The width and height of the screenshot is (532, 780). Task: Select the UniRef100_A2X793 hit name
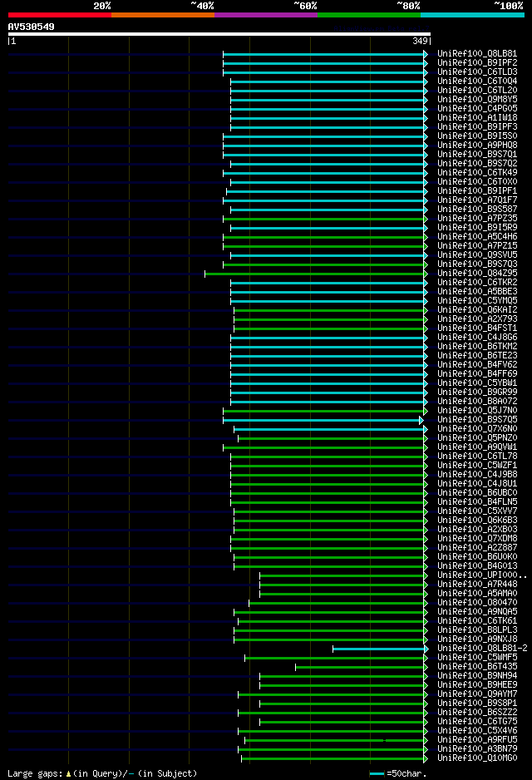click(x=477, y=318)
